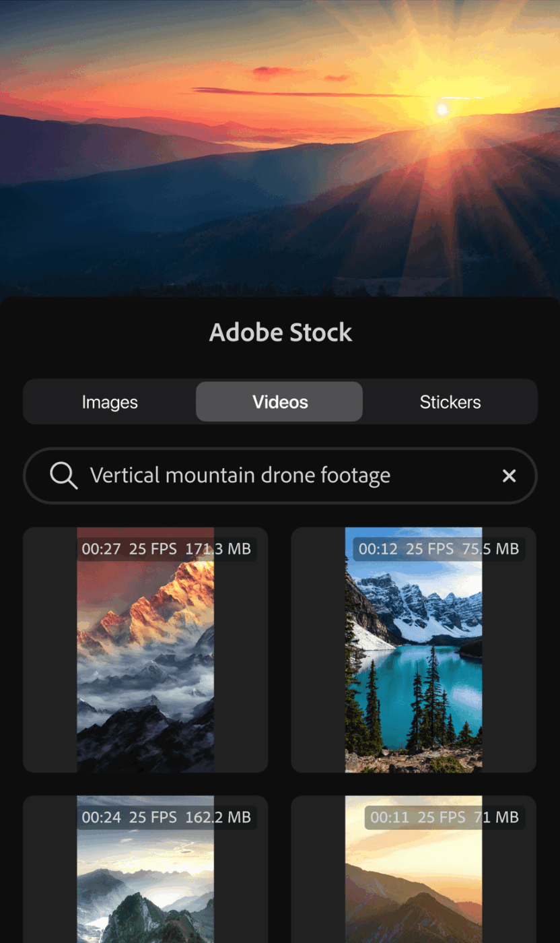Clear the search text with the X icon
This screenshot has width=560, height=943.
point(510,476)
